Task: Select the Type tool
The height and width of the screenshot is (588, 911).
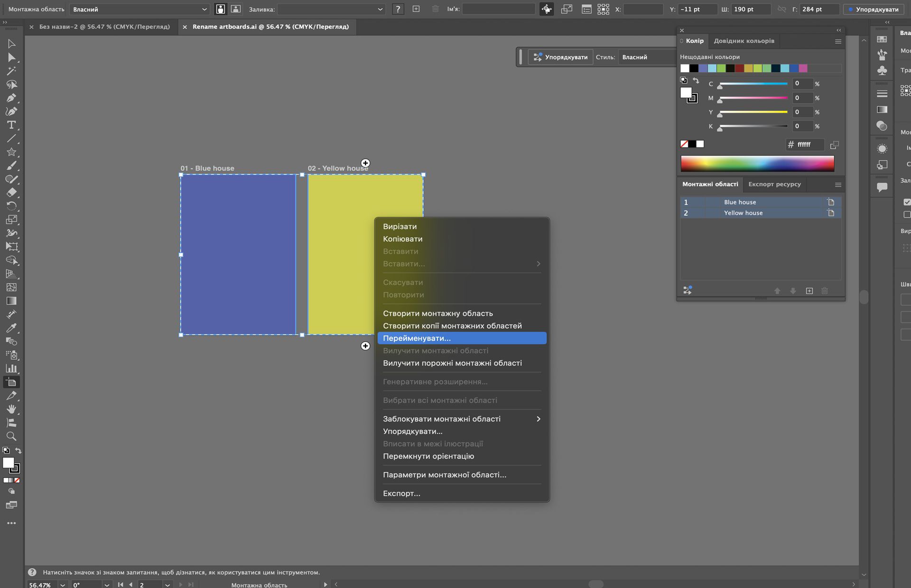Action: (11, 125)
